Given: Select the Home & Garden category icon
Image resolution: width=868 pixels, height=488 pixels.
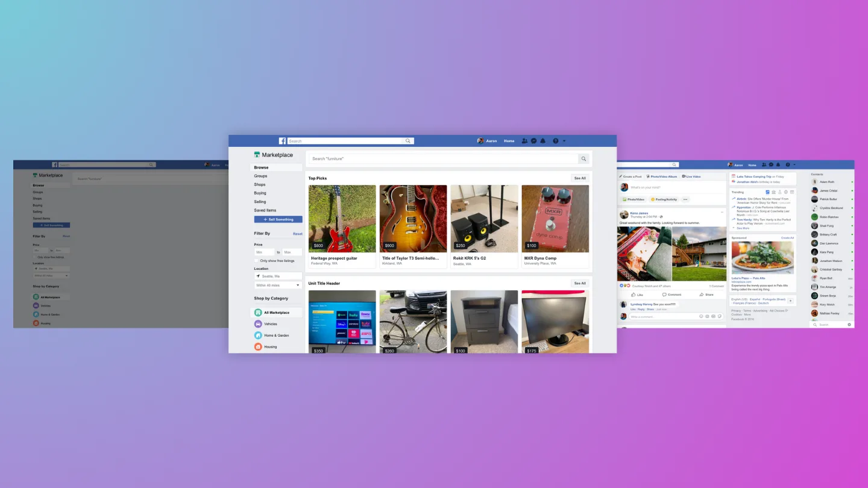Looking at the screenshot, I should (257, 335).
